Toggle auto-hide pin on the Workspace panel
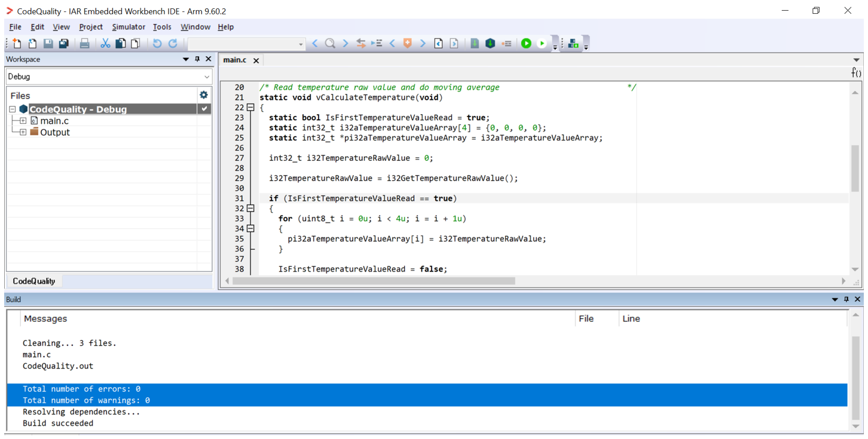Screen dimensions: 868x439 [196, 59]
